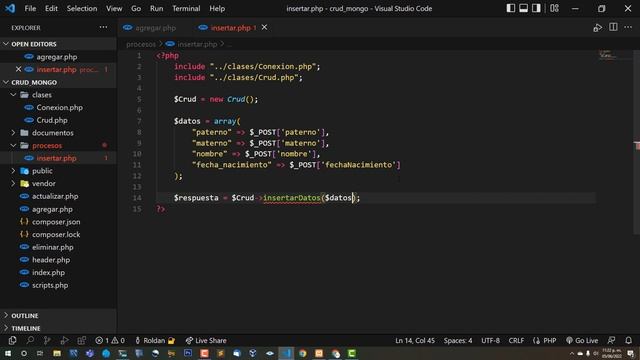Viewport: 640px width, 360px height.
Task: Split the editor to the right
Action: tap(613, 27)
